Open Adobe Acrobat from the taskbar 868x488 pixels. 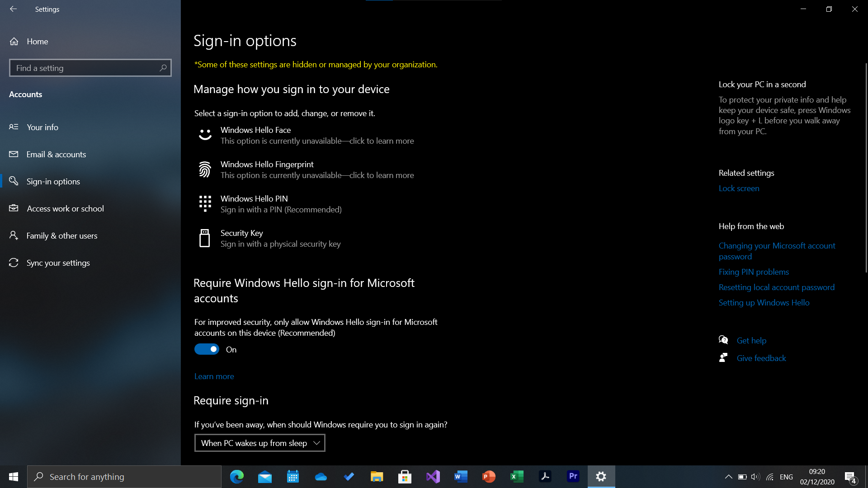coord(545,477)
